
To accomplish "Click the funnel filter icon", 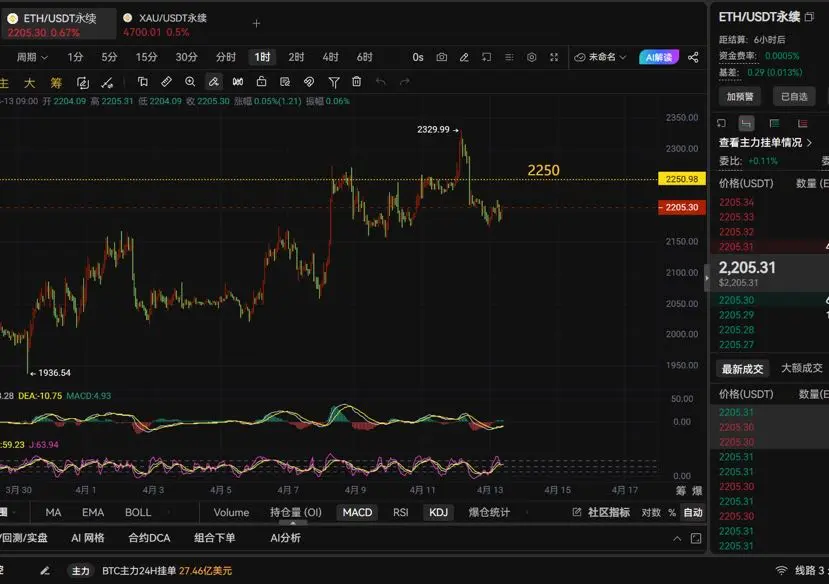I will tap(334, 82).
